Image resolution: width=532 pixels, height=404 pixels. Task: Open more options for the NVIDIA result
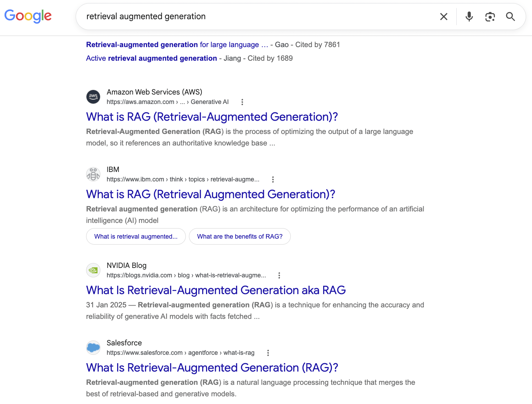pyautogui.click(x=279, y=275)
